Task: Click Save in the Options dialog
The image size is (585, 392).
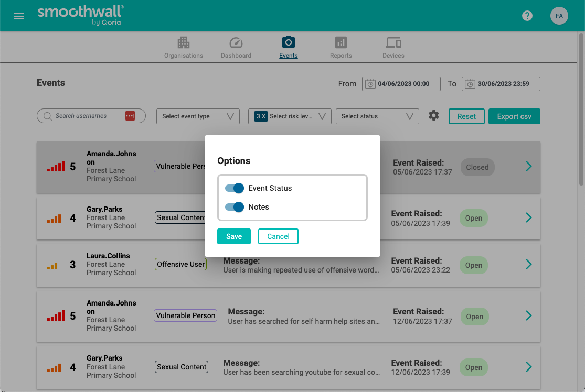Action: [234, 236]
